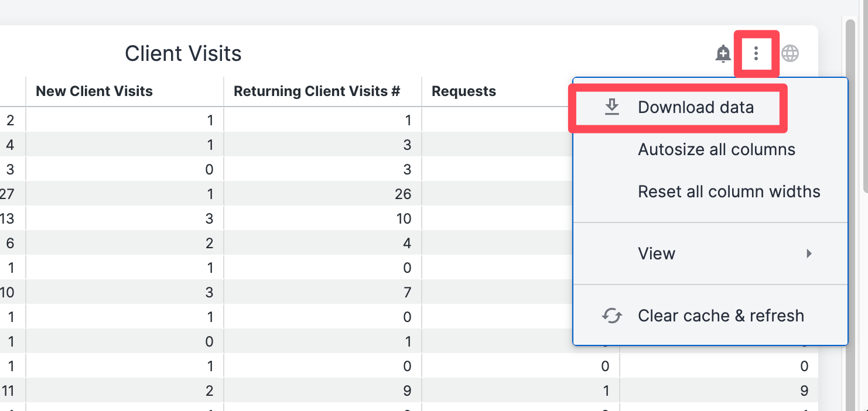Select Download data from the menu
Screen dimensions: 868x411
click(696, 107)
